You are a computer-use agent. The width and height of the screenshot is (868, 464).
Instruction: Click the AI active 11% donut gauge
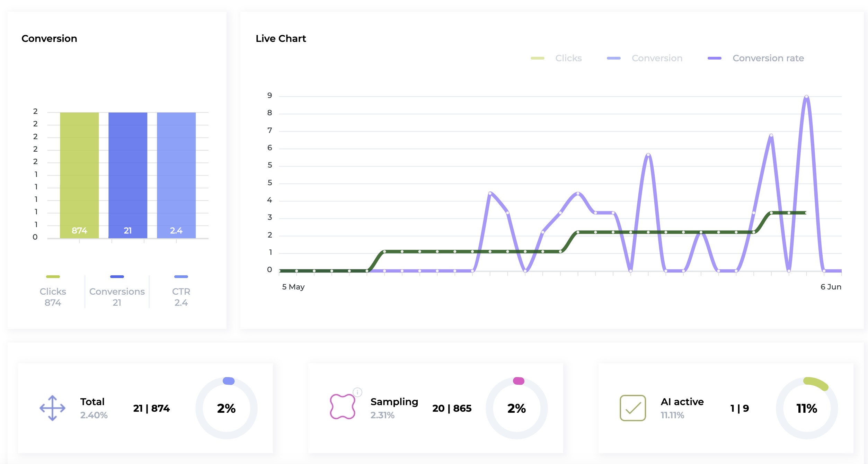[806, 408]
